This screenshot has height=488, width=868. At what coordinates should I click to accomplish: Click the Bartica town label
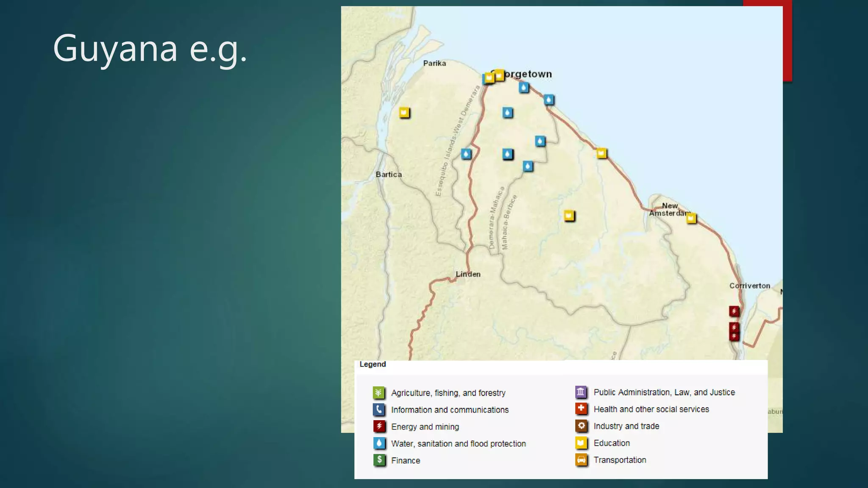coord(389,175)
